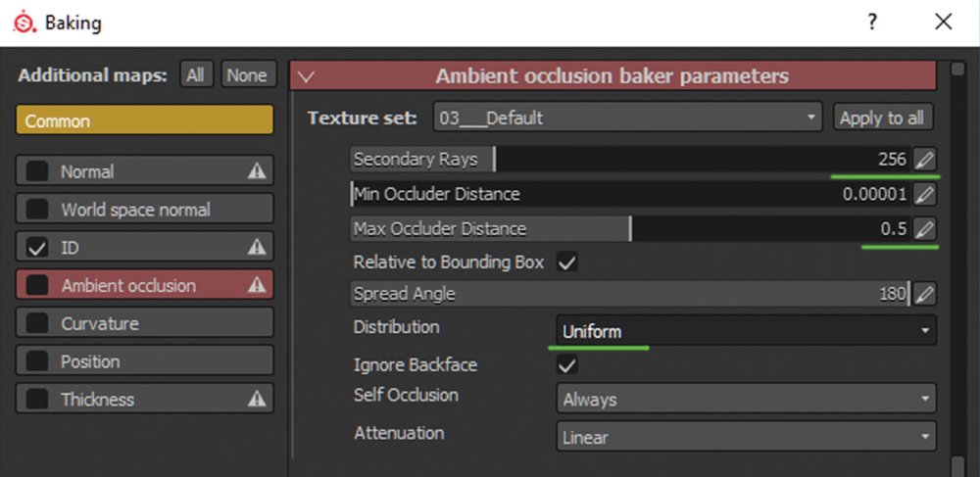Open the Distribution dropdown set to Uniform
This screenshot has width=980, height=477.
coord(745,331)
